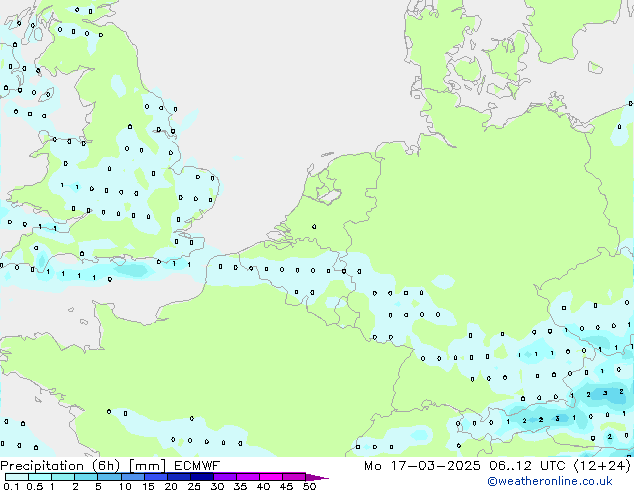
Task: Click the 45–50 mm legend color box
Action: [294, 477]
